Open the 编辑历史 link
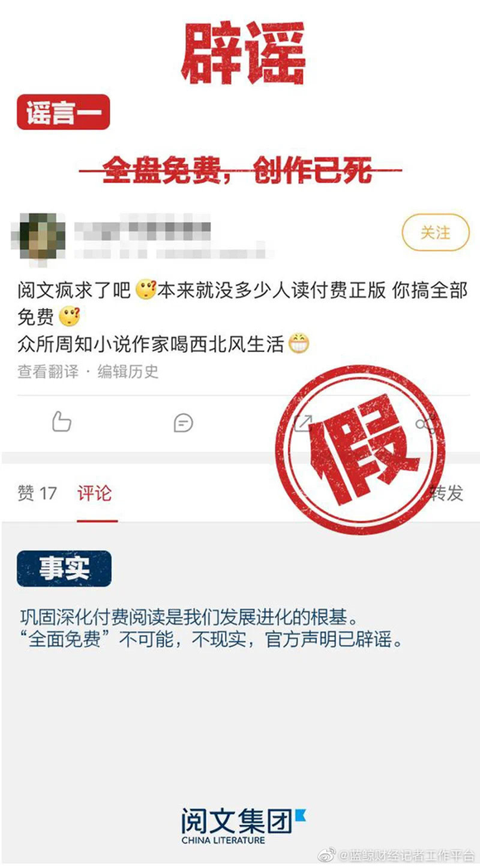This screenshot has height=868, width=480. pos(128,371)
